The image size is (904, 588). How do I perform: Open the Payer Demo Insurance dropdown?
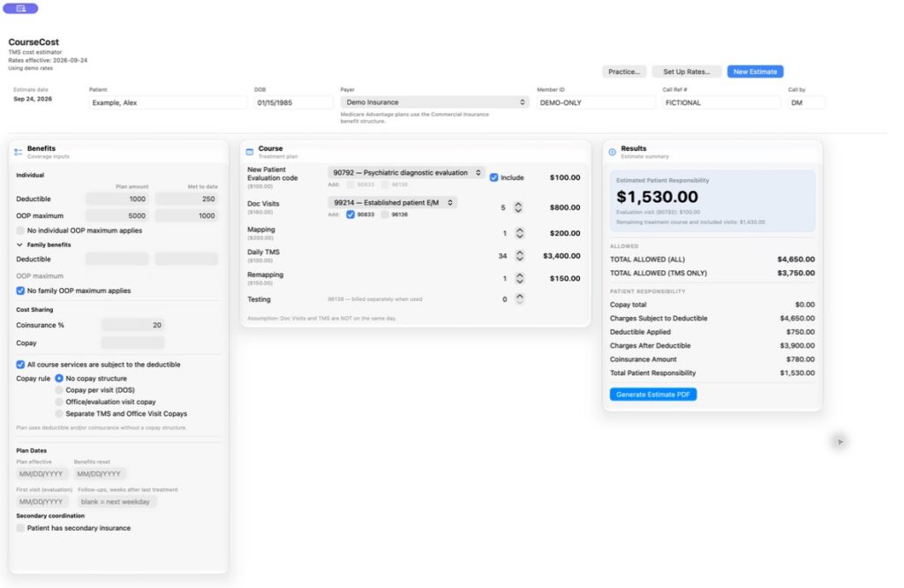pos(434,102)
